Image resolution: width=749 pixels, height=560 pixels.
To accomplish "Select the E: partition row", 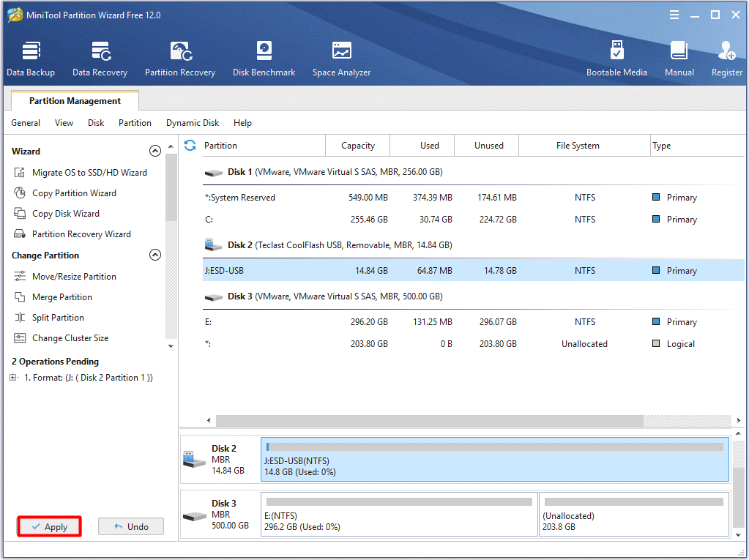I will 473,322.
